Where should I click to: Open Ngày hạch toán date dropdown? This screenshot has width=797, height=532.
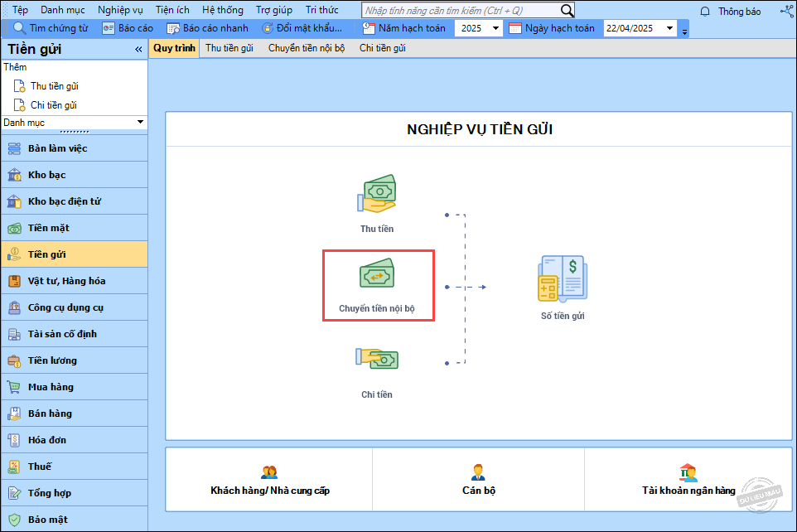point(670,28)
